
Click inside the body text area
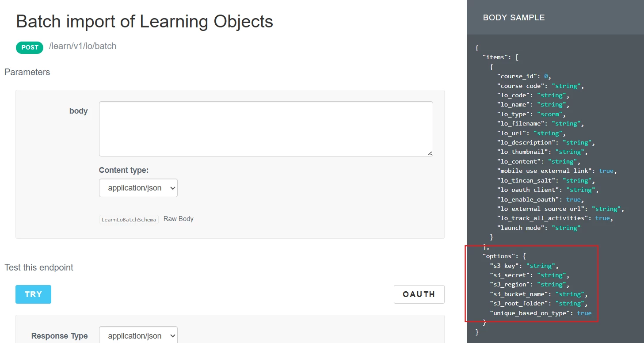click(266, 129)
